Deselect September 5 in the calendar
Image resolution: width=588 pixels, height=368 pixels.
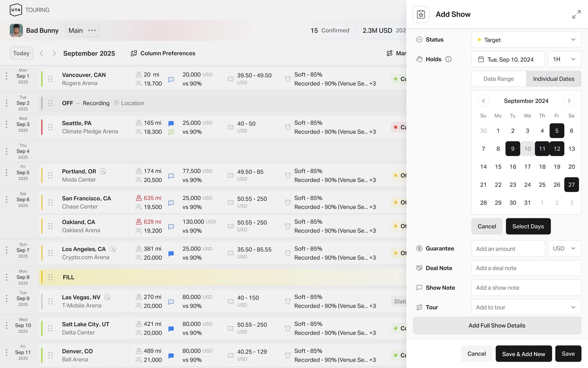(x=557, y=131)
